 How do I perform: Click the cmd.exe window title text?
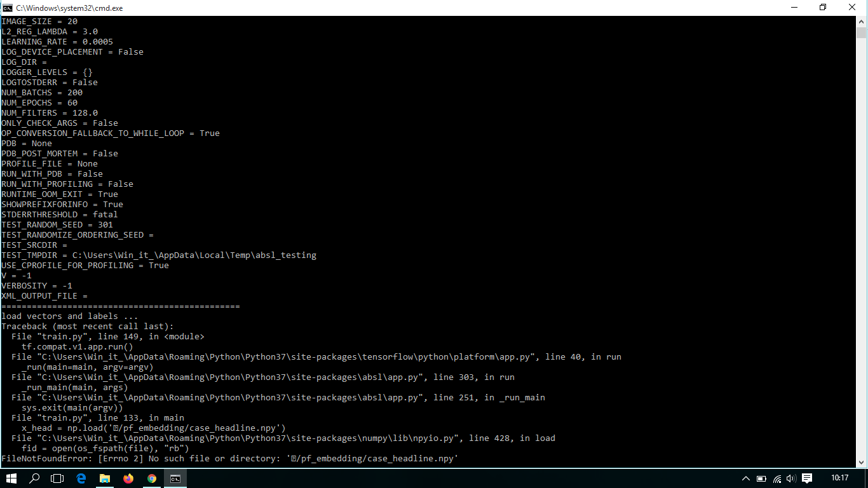70,8
